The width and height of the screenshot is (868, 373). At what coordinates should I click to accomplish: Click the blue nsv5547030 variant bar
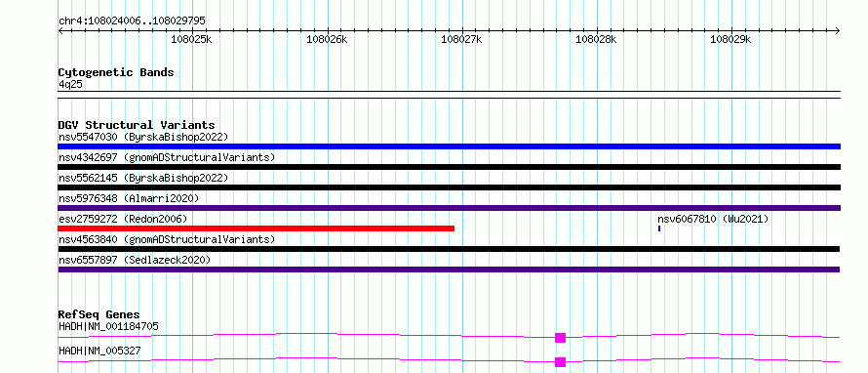tap(449, 146)
